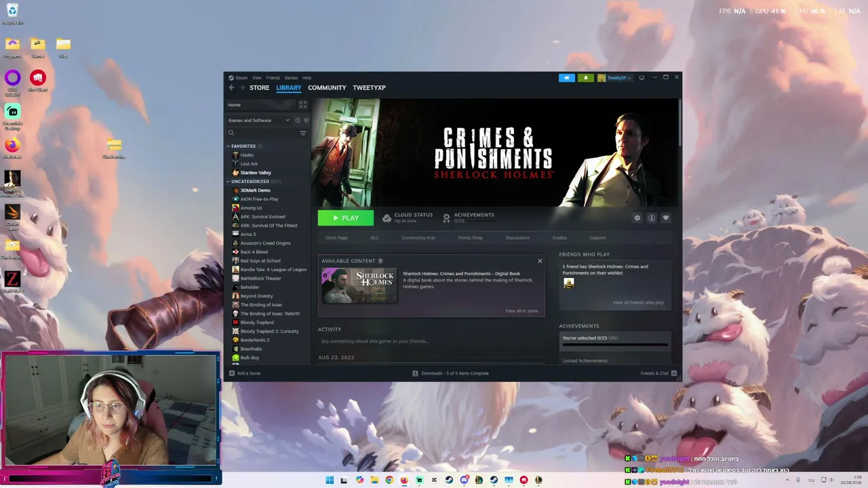Open advanced filter options in library search
Image resolution: width=868 pixels, height=488 pixels.
303,133
